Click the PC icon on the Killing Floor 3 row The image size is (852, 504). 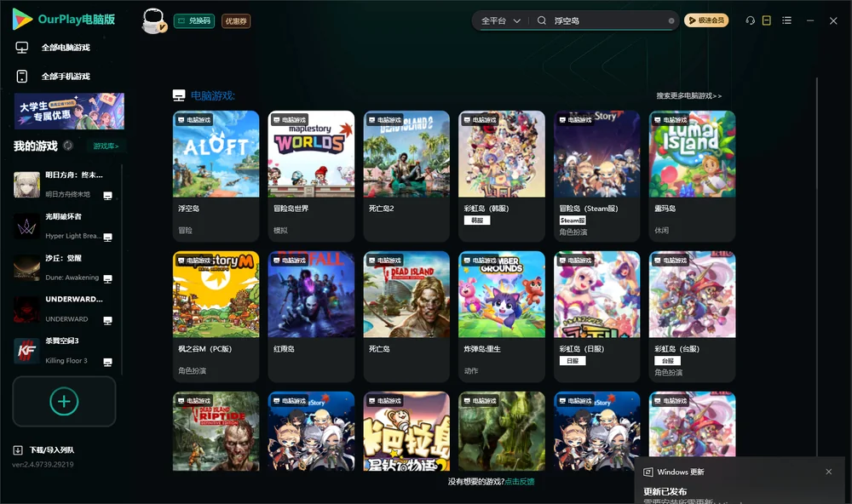click(x=107, y=363)
